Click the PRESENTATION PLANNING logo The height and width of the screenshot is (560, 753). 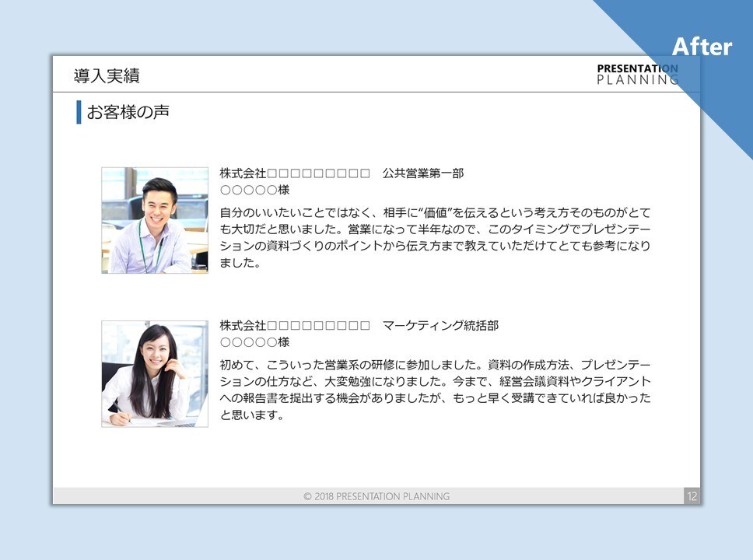click(x=638, y=75)
